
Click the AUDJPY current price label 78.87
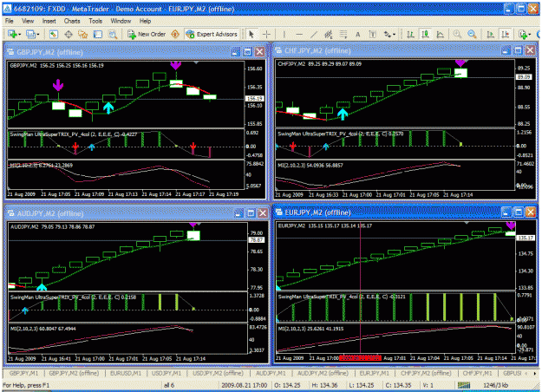[257, 239]
